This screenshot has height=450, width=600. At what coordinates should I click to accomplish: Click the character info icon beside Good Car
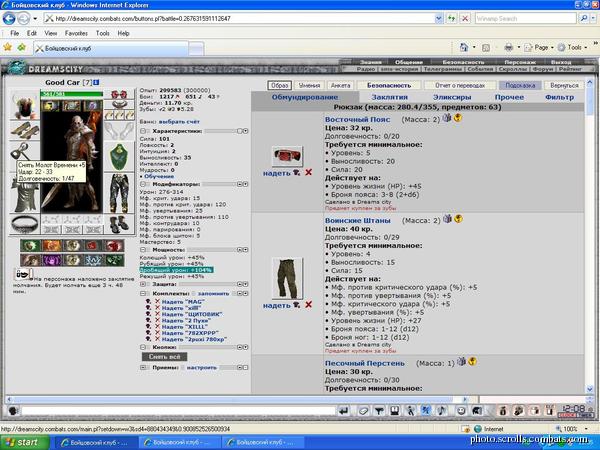(96, 82)
